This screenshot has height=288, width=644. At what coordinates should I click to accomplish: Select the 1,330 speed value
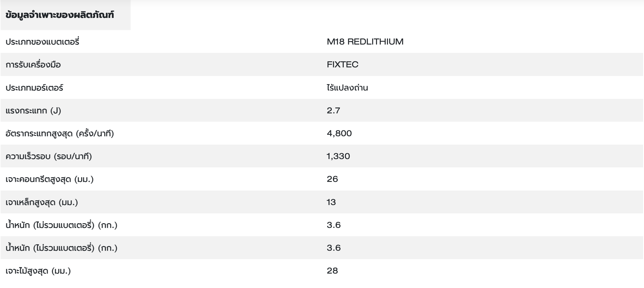338,156
